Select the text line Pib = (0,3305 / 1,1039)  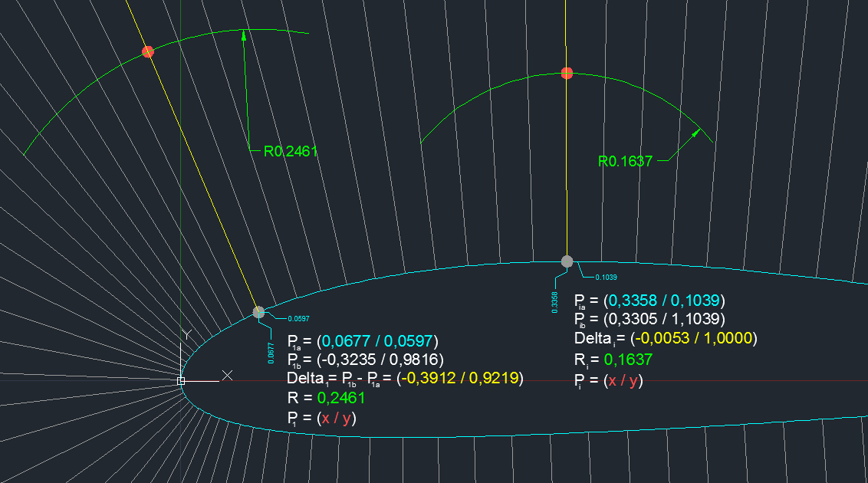pos(649,319)
